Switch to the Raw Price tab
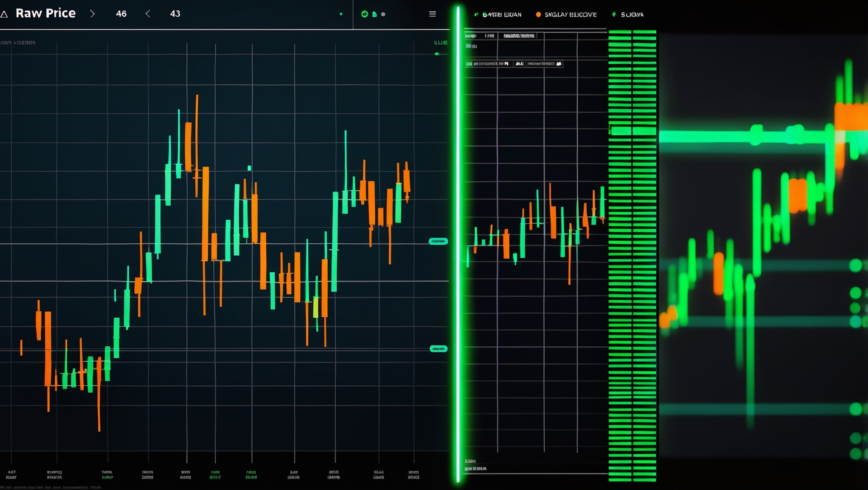868x490 pixels. coord(46,13)
